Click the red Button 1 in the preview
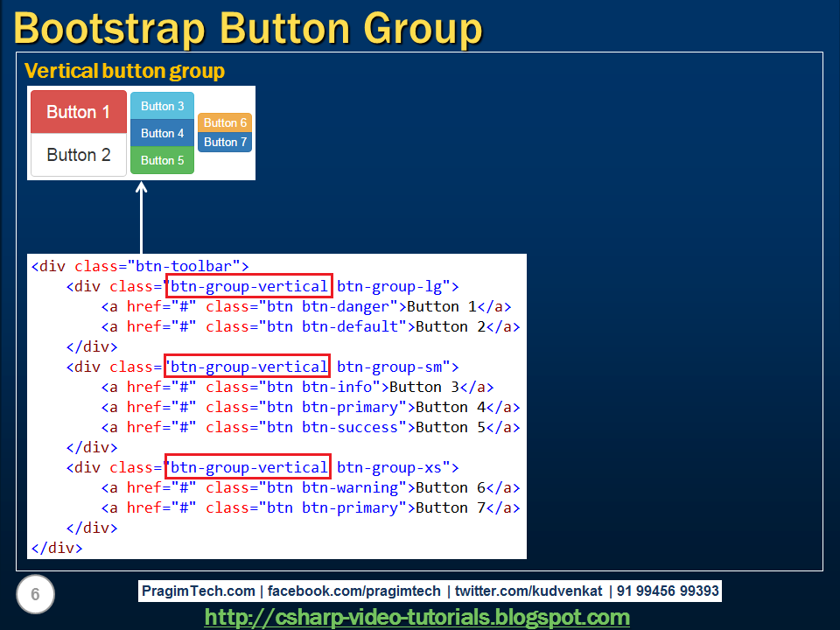Image resolution: width=840 pixels, height=630 pixels. tap(78, 112)
